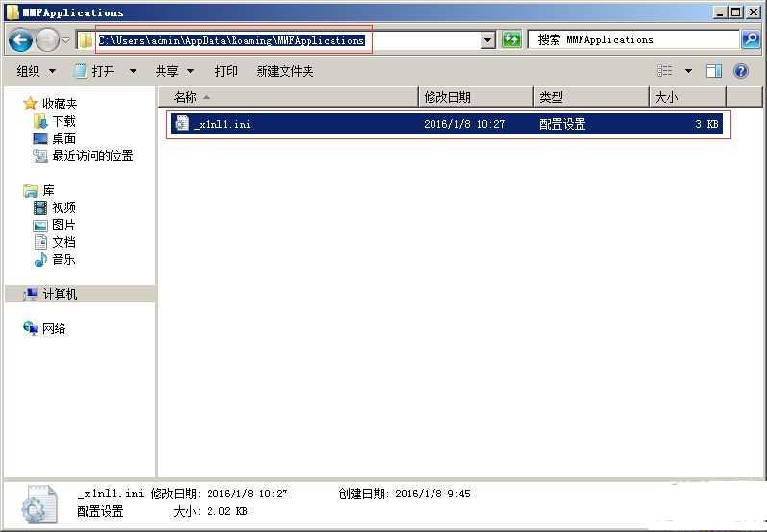Open 最近访问的位置 in the navigation pane

92,156
